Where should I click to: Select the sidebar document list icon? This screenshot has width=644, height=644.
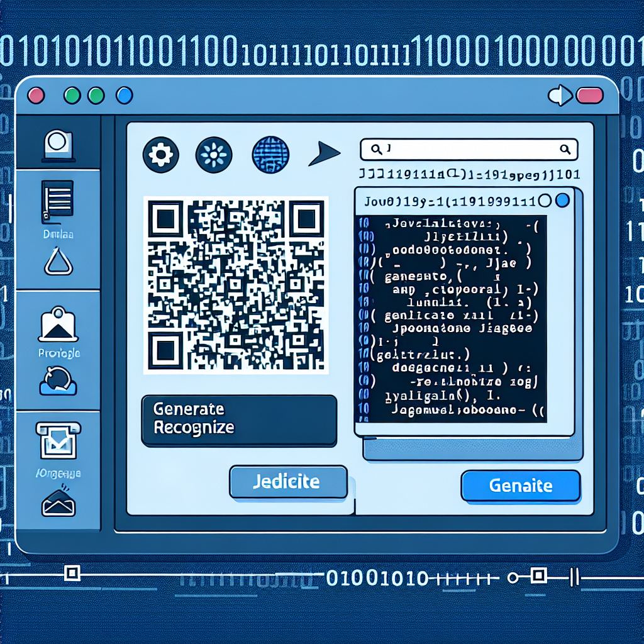point(57,202)
